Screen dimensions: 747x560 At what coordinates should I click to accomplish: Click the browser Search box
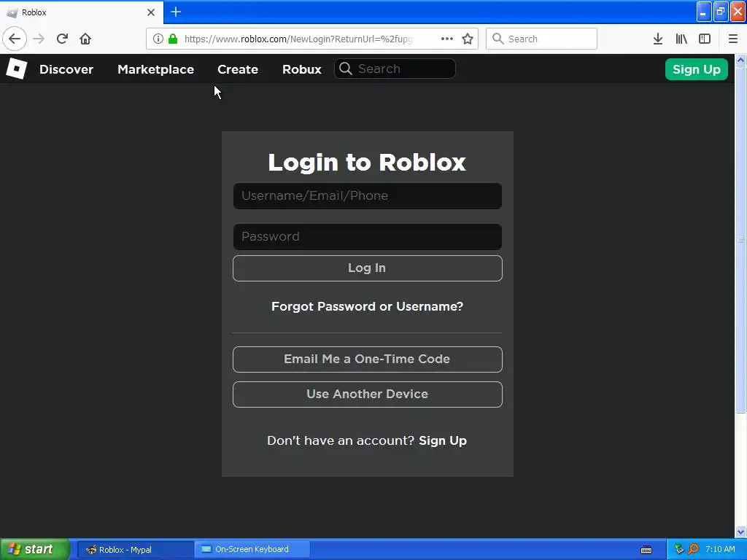(541, 39)
